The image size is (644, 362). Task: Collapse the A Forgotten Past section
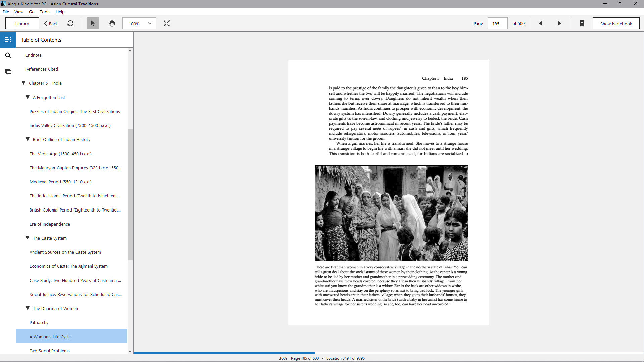click(x=28, y=97)
